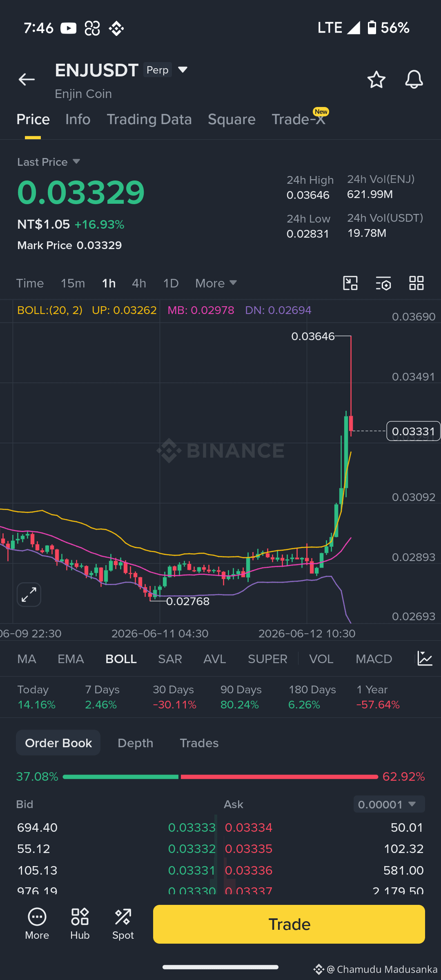Open the Trade-X tab

pos(298,119)
